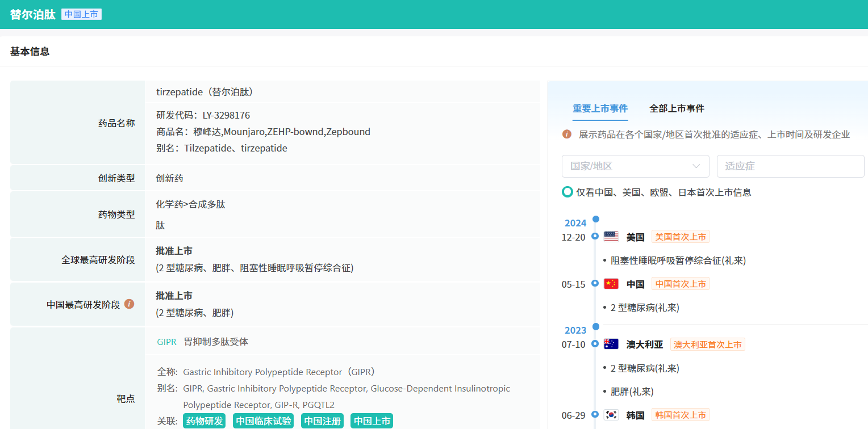
Task: Click the 中国注册 tag button
Action: 322,421
